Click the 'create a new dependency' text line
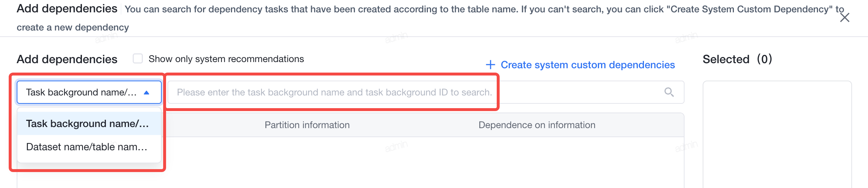868x188 pixels. (73, 27)
